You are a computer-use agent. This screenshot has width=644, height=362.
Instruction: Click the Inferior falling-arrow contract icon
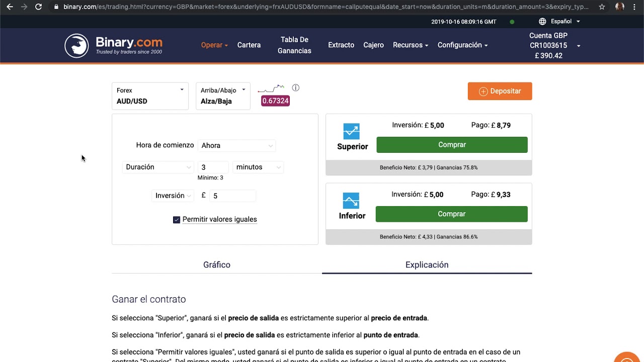351,201
